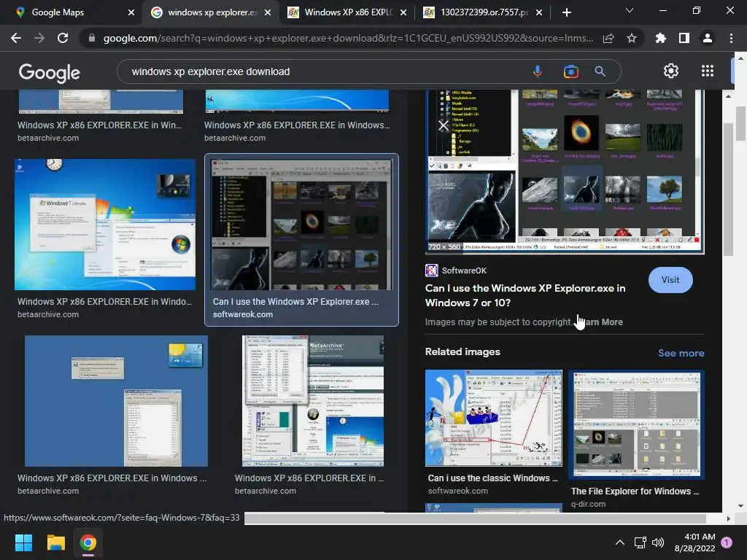Click the taskbar clock and date

pos(695,542)
